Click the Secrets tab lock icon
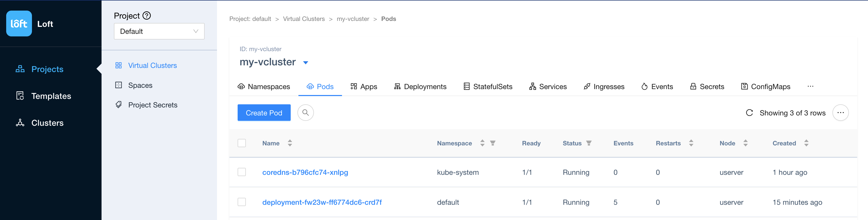 693,87
